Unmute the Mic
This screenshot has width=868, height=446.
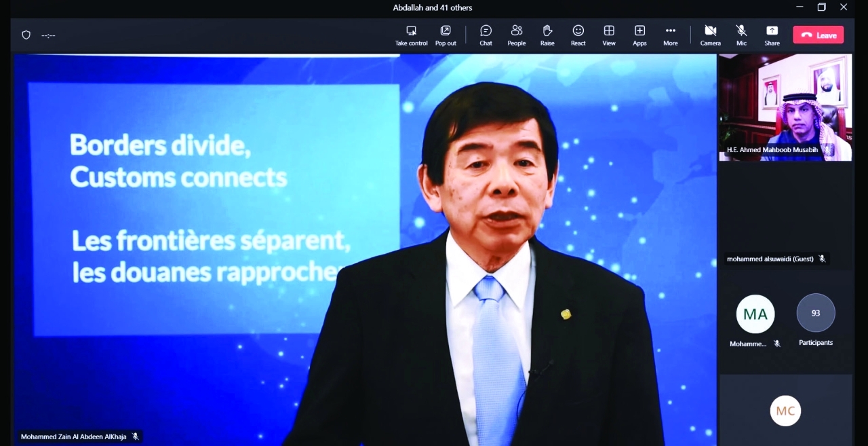click(741, 35)
